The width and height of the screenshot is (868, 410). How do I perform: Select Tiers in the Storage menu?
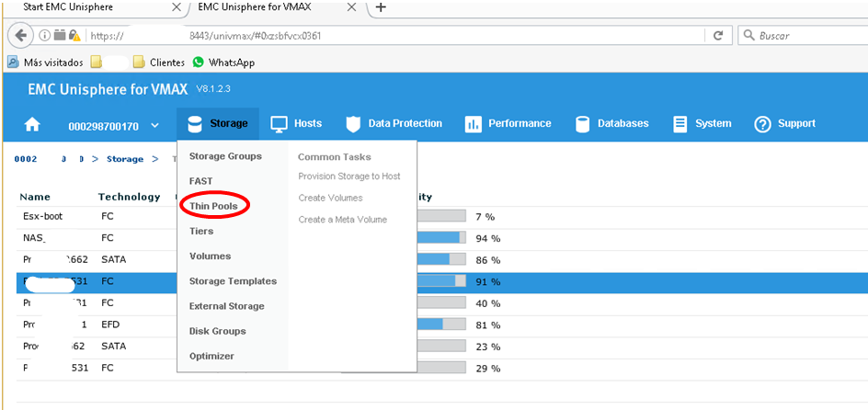(x=201, y=232)
